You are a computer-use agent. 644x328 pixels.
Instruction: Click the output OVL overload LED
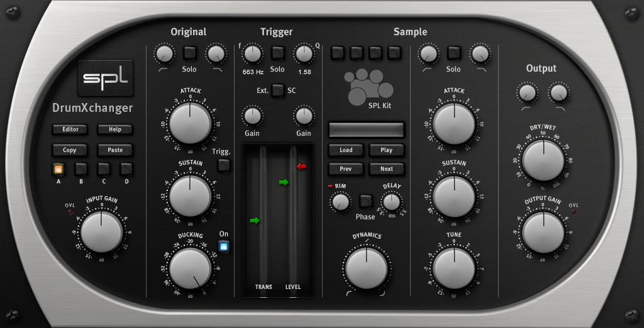[574, 212]
